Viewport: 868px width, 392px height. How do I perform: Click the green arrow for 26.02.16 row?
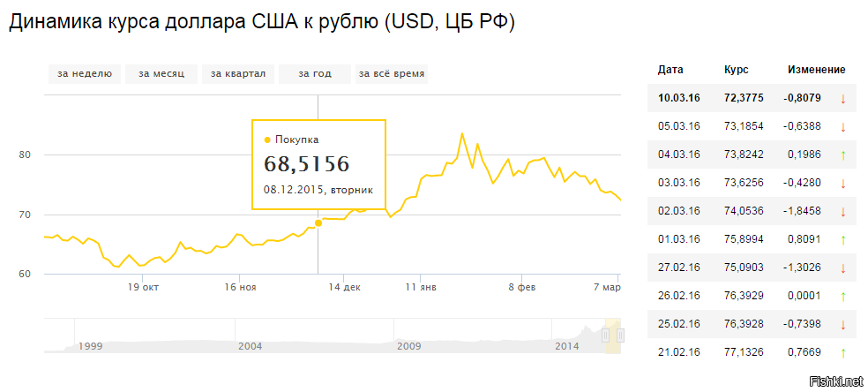[843, 297]
